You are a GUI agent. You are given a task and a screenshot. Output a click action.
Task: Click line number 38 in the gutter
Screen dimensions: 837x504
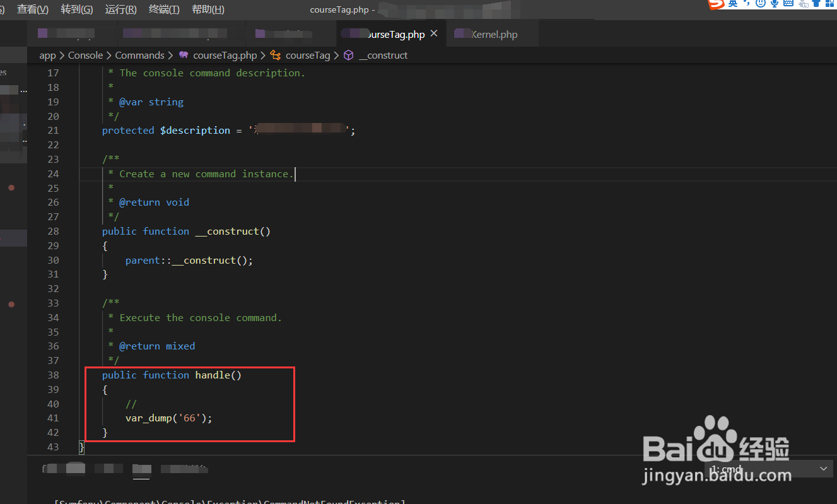coord(53,375)
